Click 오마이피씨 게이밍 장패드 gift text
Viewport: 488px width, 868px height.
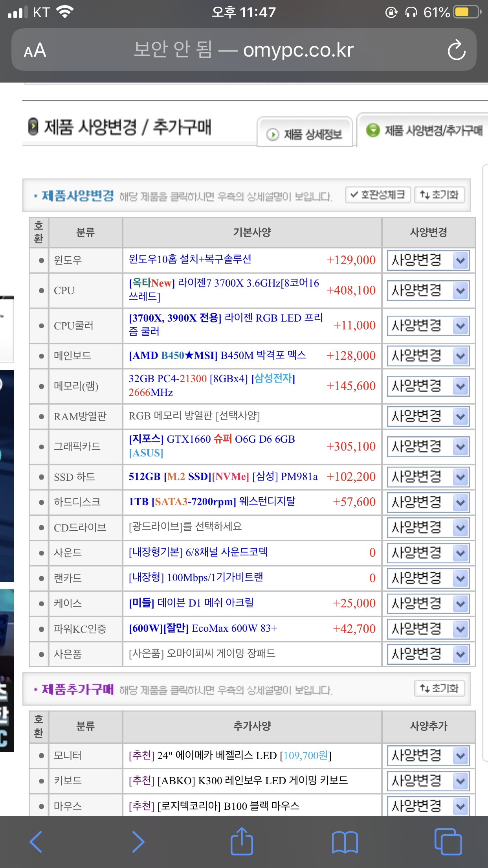pyautogui.click(x=202, y=653)
